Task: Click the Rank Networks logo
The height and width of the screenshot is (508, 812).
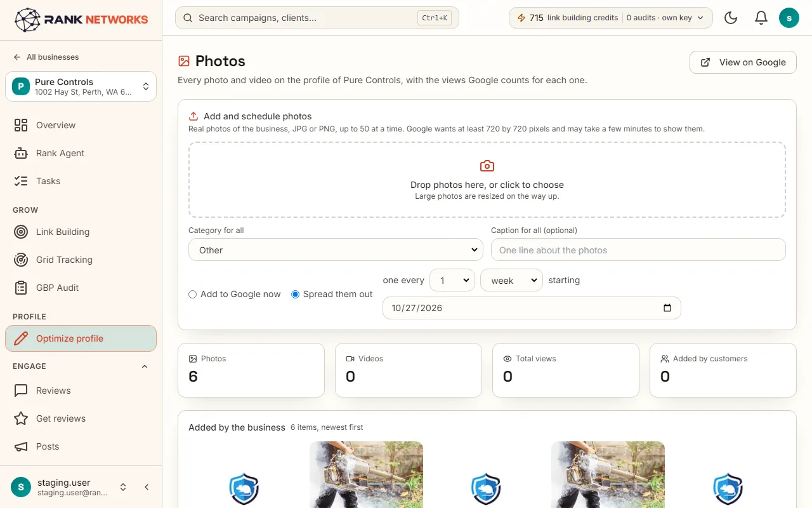Action: click(81, 20)
